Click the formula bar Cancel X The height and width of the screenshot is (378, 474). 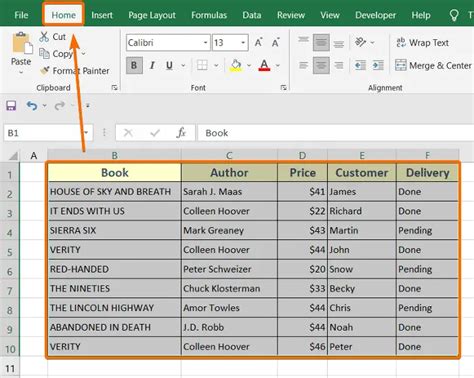click(x=128, y=133)
